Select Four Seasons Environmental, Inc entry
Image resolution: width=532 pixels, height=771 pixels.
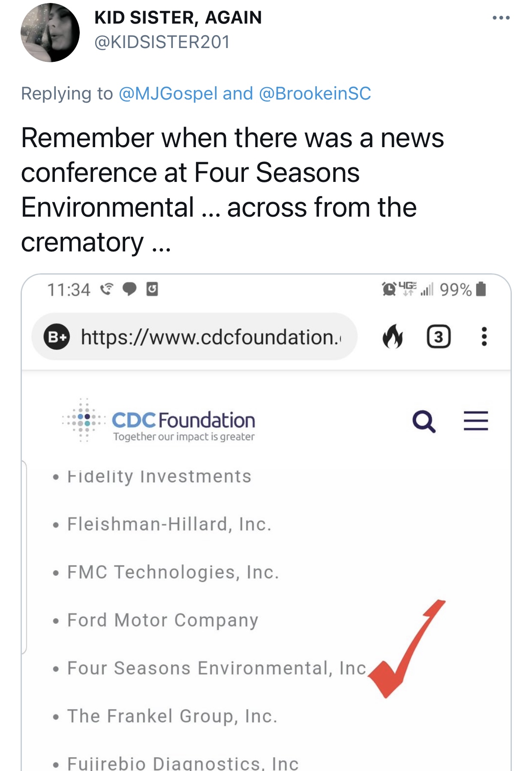pos(217,668)
